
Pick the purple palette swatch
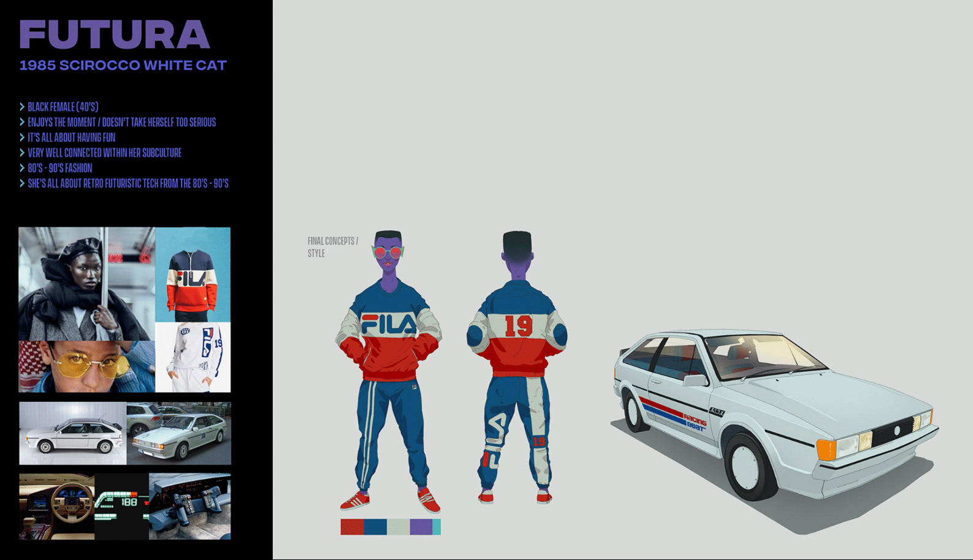[x=421, y=527]
